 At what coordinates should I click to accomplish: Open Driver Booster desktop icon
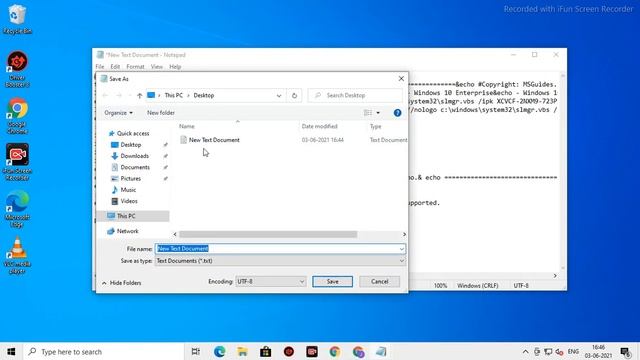[17, 69]
